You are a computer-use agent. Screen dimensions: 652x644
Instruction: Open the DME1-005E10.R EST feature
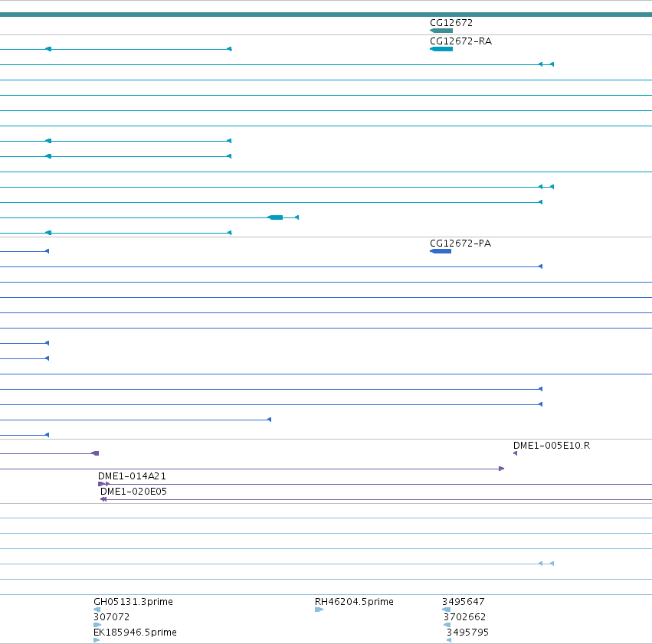[x=515, y=453]
